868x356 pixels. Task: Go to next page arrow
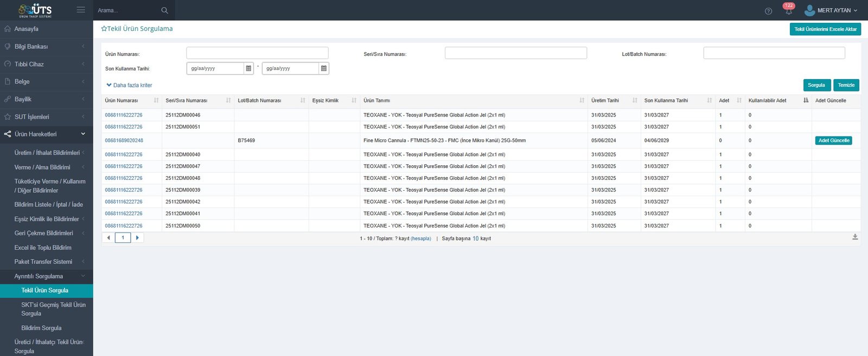coord(137,238)
